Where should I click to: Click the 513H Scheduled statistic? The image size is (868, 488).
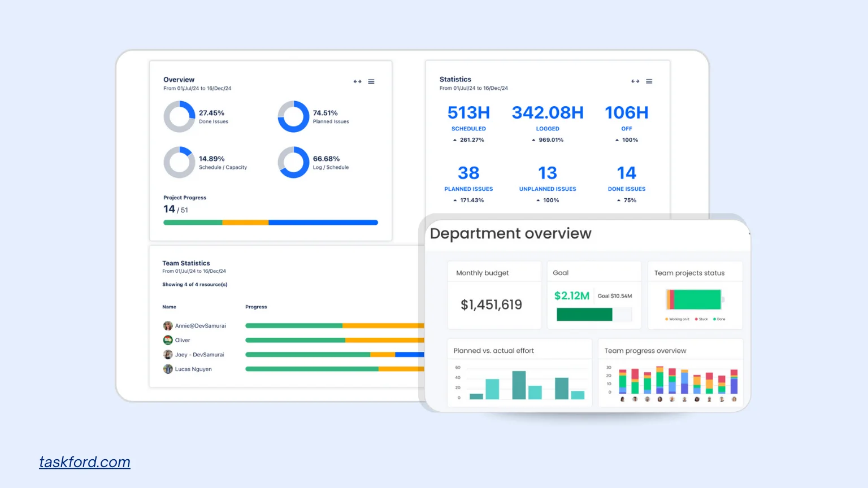point(468,113)
